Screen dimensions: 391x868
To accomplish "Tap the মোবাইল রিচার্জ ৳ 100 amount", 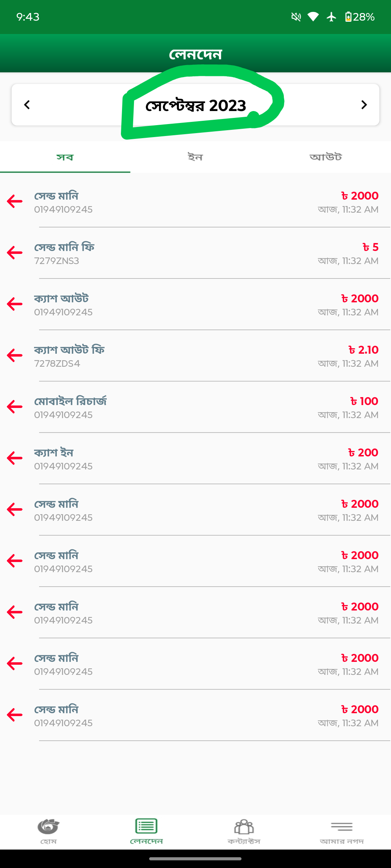I will pyautogui.click(x=364, y=401).
